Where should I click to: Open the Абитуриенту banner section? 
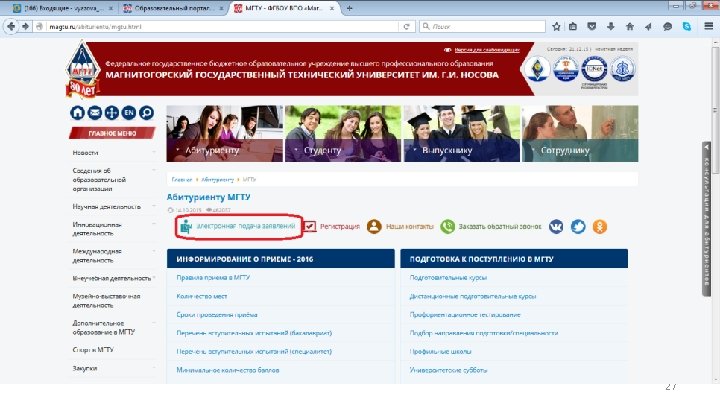[225, 134]
